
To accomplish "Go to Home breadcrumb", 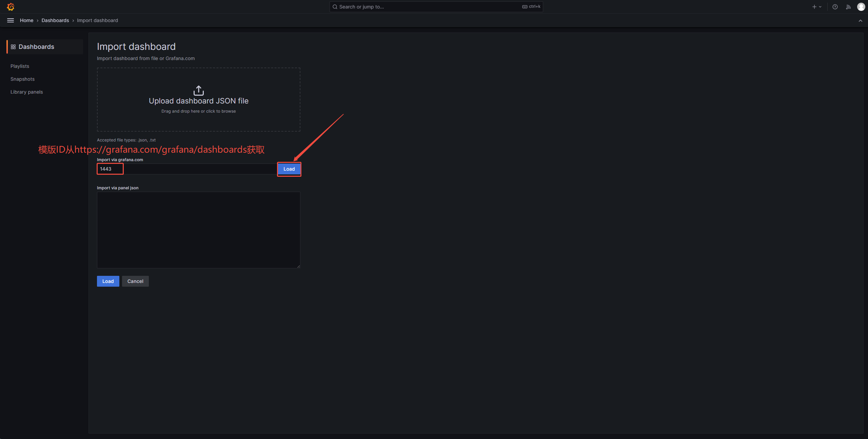I will pyautogui.click(x=26, y=20).
